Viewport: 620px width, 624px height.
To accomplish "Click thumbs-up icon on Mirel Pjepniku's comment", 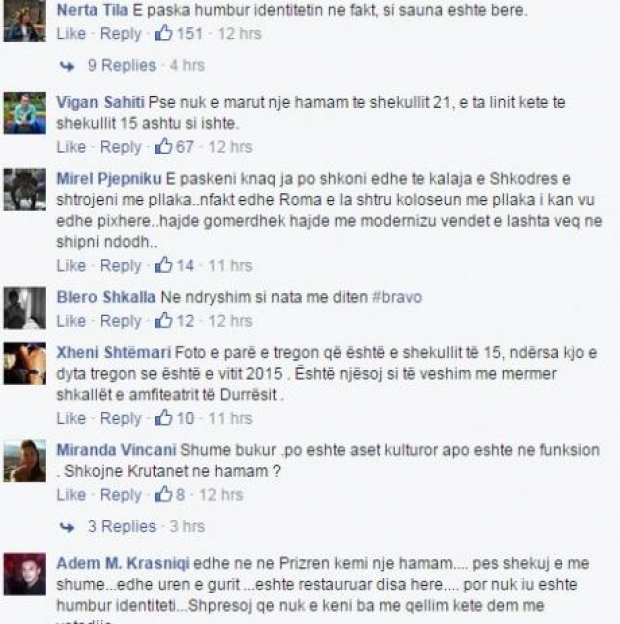I will 163,265.
